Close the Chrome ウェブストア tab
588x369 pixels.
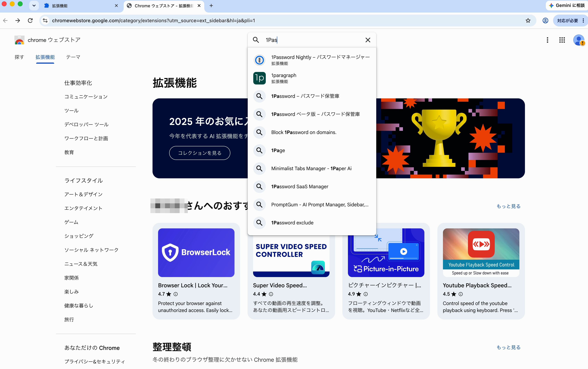[199, 6]
